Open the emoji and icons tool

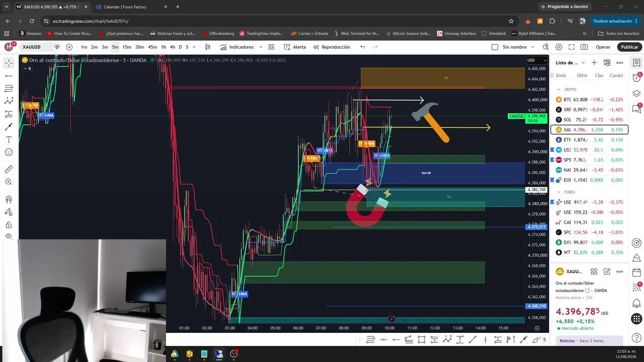[9, 152]
